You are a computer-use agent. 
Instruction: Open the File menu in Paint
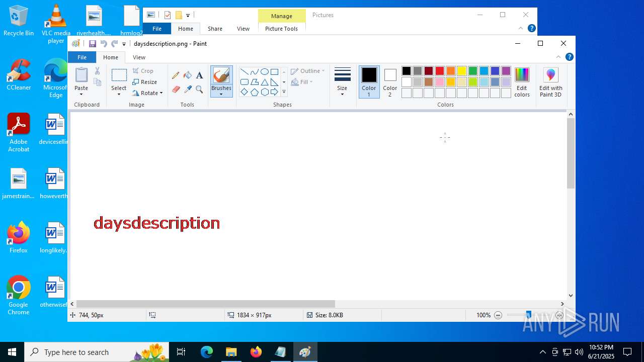(x=82, y=57)
